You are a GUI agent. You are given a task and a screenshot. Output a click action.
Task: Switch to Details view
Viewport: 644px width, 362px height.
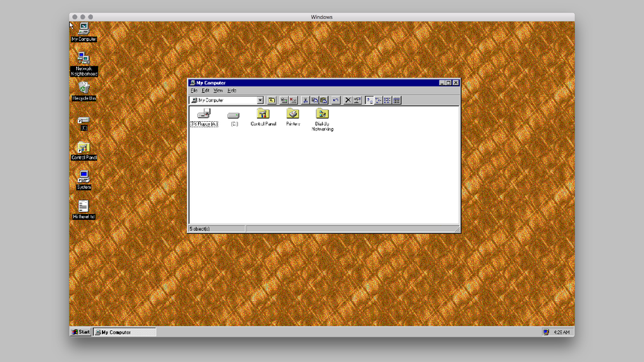tap(396, 100)
